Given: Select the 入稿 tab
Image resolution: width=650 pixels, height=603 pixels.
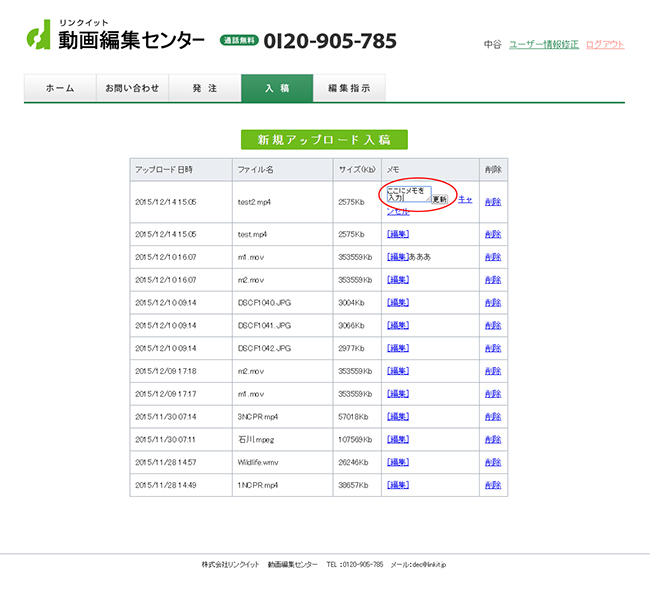Looking at the screenshot, I should coord(277,88).
